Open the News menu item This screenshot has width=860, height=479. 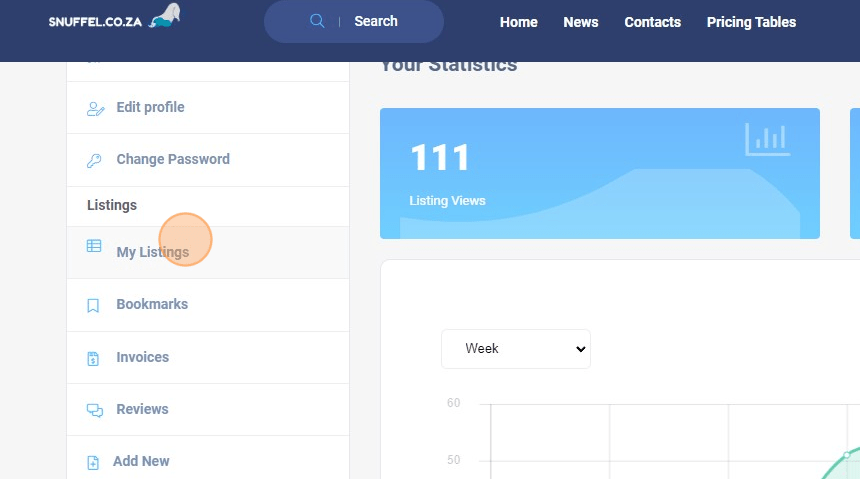(580, 22)
